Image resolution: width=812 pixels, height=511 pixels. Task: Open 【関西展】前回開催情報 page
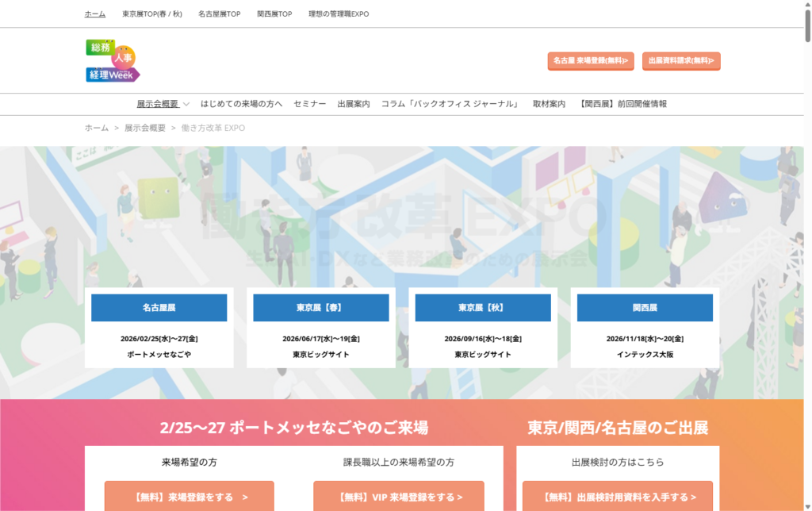tap(622, 104)
